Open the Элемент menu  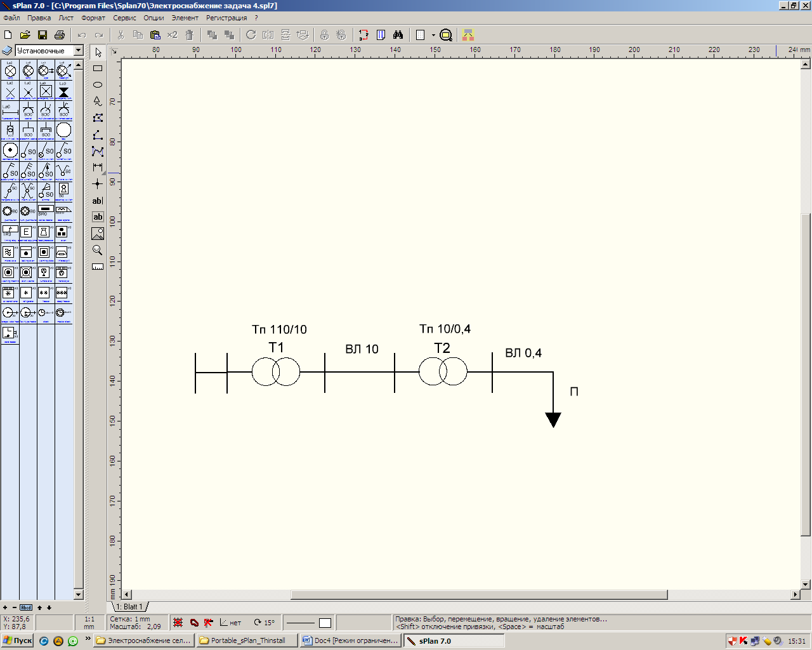[185, 18]
